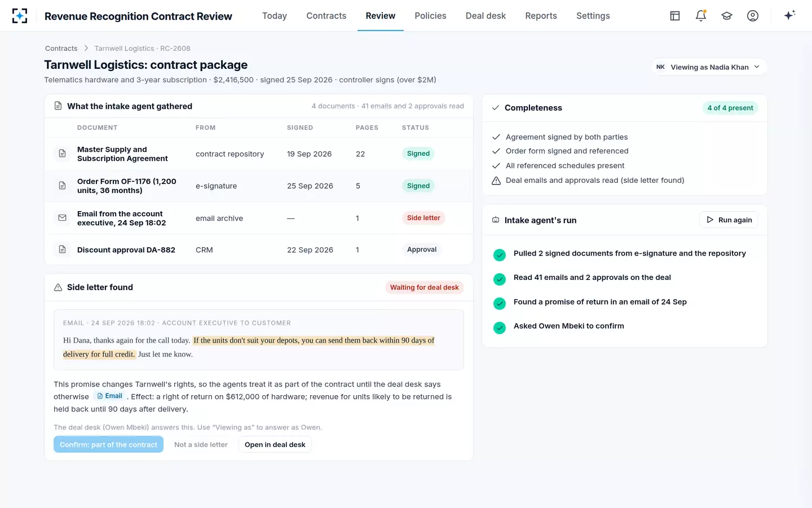Open the layout panel icon

(675, 16)
